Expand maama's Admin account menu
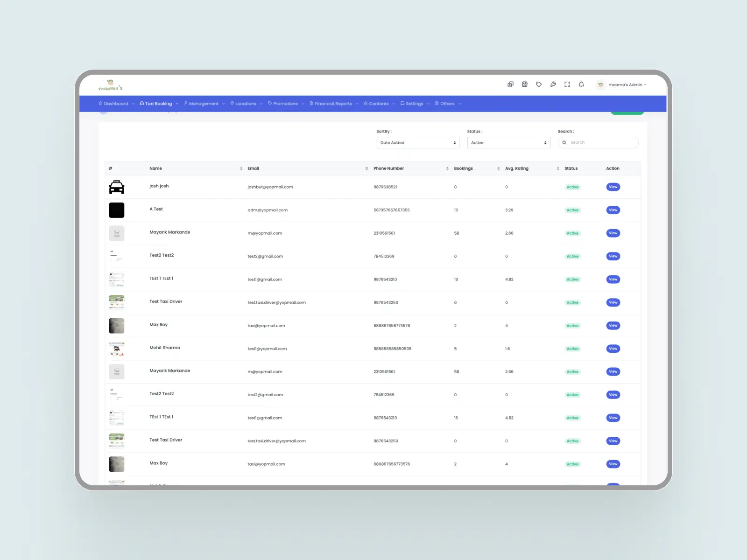 [x=622, y=85]
